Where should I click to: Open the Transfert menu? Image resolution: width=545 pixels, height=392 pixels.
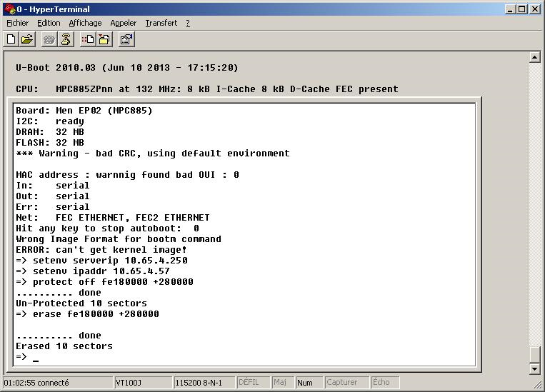(161, 23)
